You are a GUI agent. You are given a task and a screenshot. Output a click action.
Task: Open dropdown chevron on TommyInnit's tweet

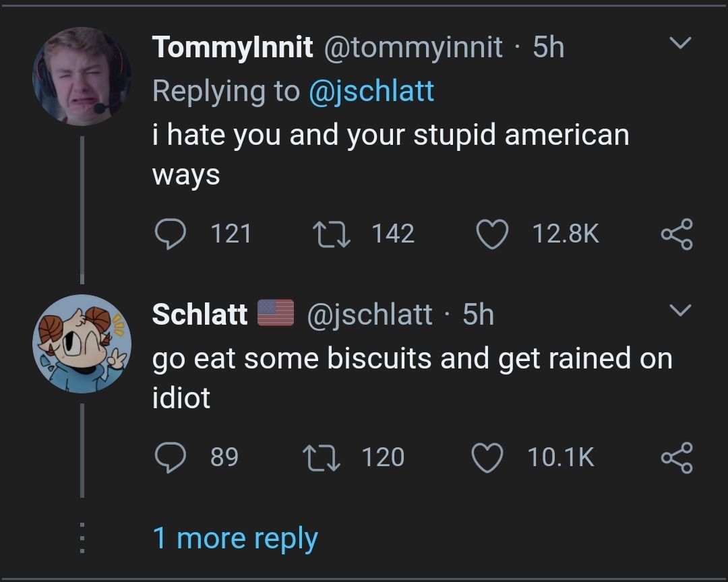(x=681, y=44)
